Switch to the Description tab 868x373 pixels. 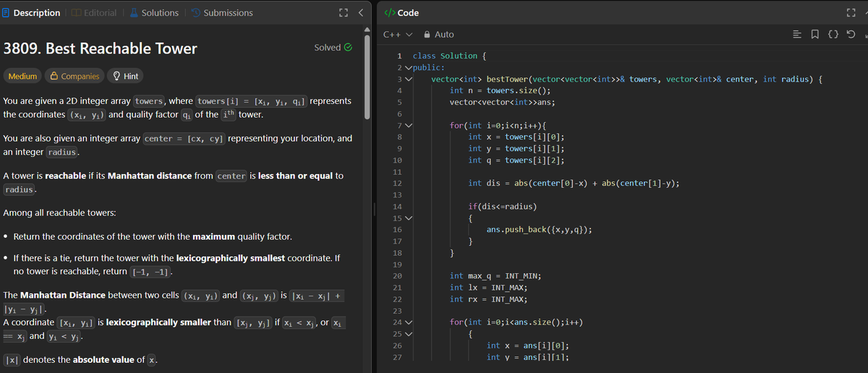click(x=31, y=12)
